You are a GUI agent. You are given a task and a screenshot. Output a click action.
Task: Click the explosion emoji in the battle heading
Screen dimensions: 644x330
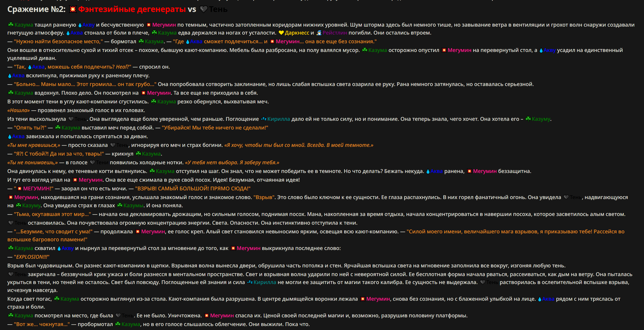click(x=73, y=9)
